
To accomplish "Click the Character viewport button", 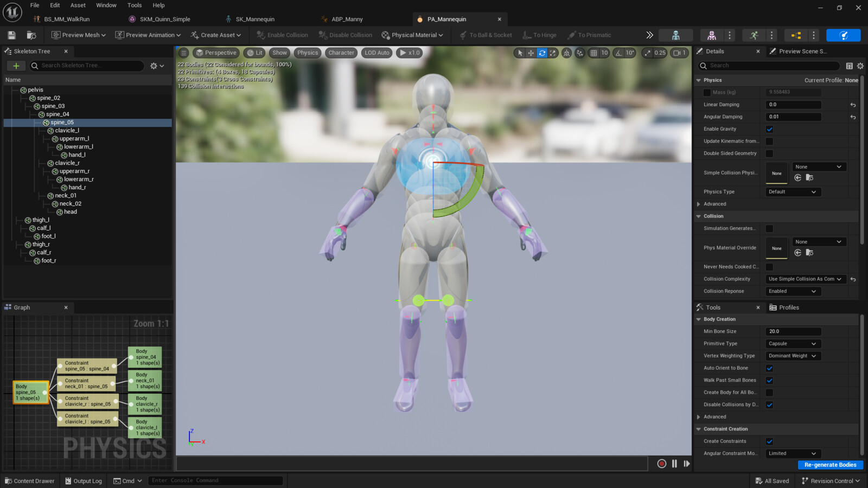I will click(341, 53).
